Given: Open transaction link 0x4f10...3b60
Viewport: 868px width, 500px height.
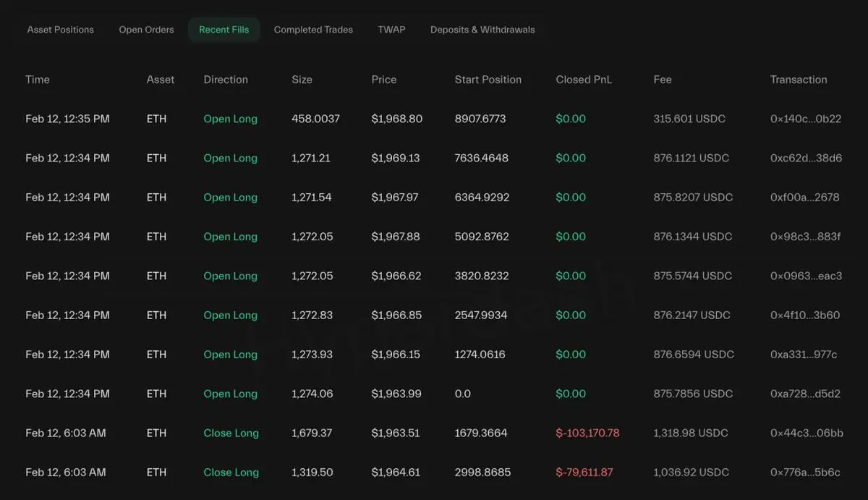Looking at the screenshot, I should 805,315.
